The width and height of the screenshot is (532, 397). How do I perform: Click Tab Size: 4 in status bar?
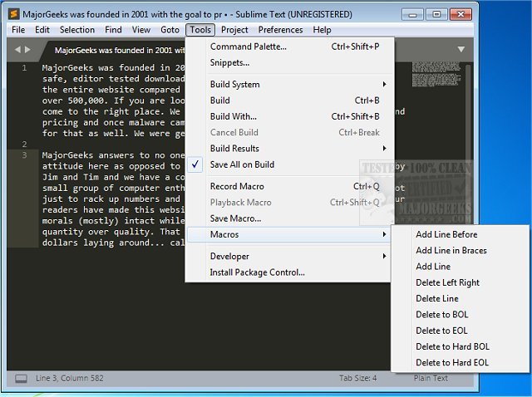(x=357, y=378)
